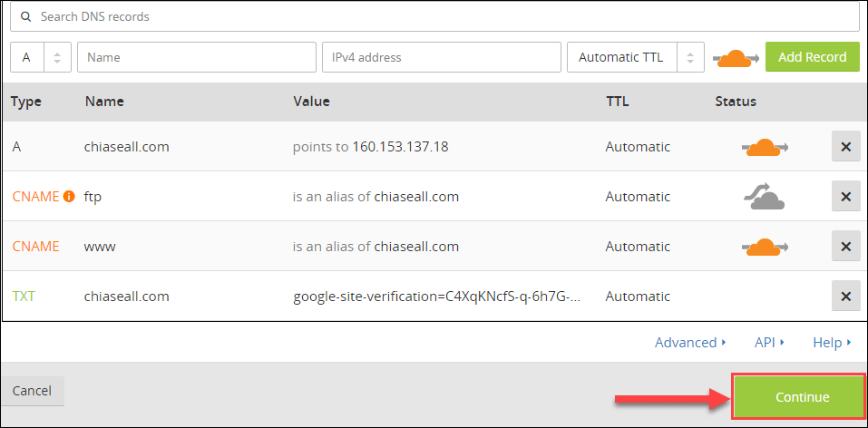Viewport: 868px width, 428px height.
Task: Click the search magnifier icon
Action: (x=24, y=16)
